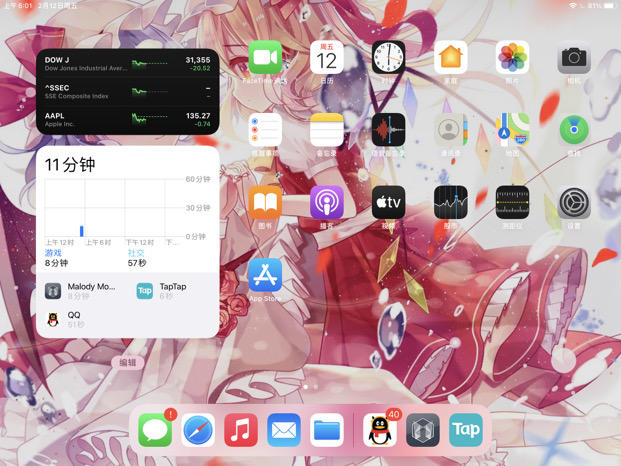Open the Find My app

[574, 130]
